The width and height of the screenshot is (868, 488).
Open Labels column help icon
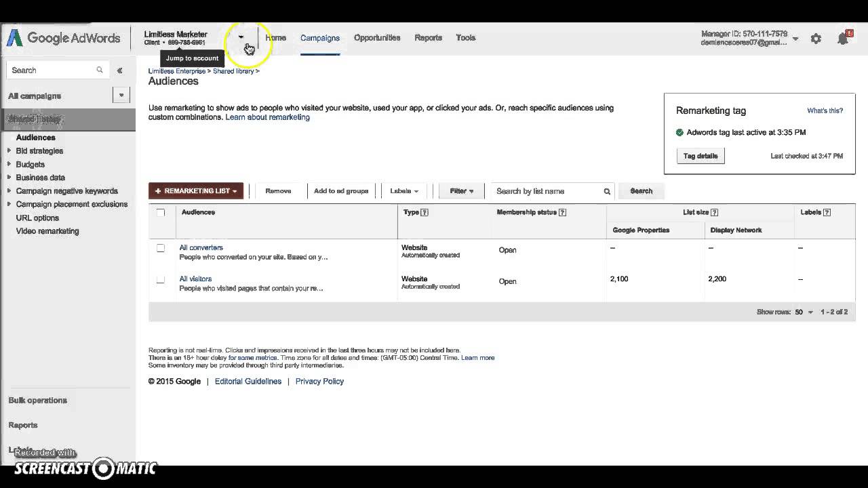coord(827,212)
